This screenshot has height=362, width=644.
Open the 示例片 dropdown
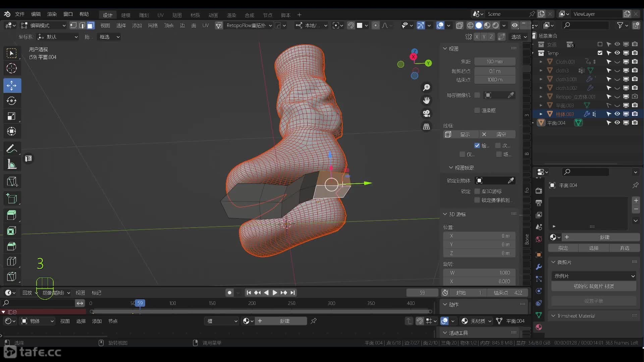click(x=594, y=276)
